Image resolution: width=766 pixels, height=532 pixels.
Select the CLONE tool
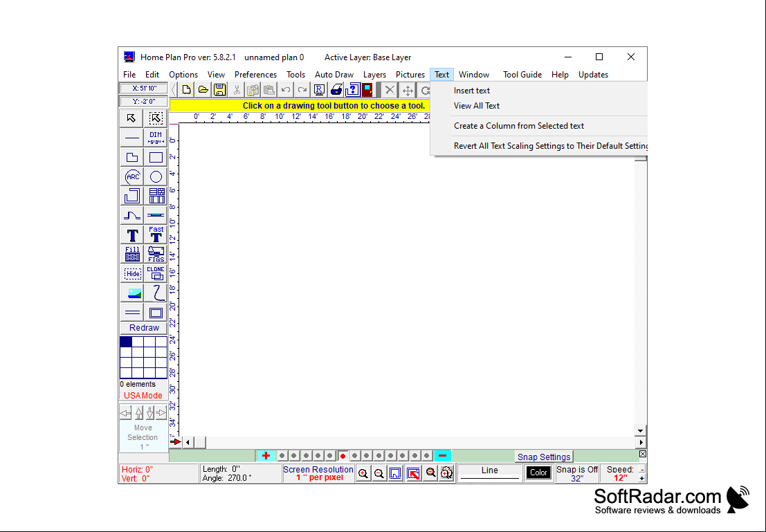click(156, 273)
